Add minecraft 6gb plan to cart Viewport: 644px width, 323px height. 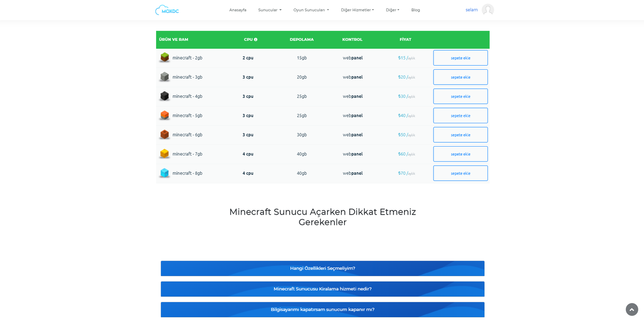pyautogui.click(x=460, y=135)
